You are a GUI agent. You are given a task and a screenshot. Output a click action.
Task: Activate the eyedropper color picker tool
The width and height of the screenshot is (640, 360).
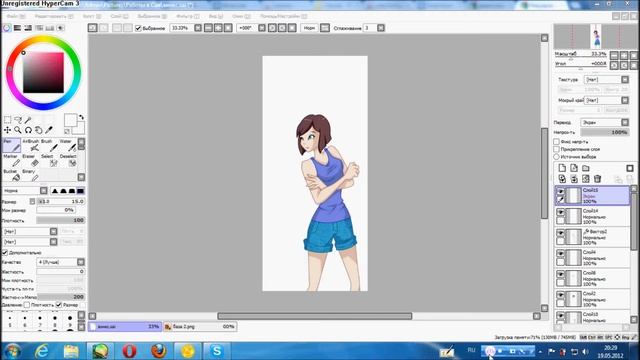pyautogui.click(x=49, y=130)
